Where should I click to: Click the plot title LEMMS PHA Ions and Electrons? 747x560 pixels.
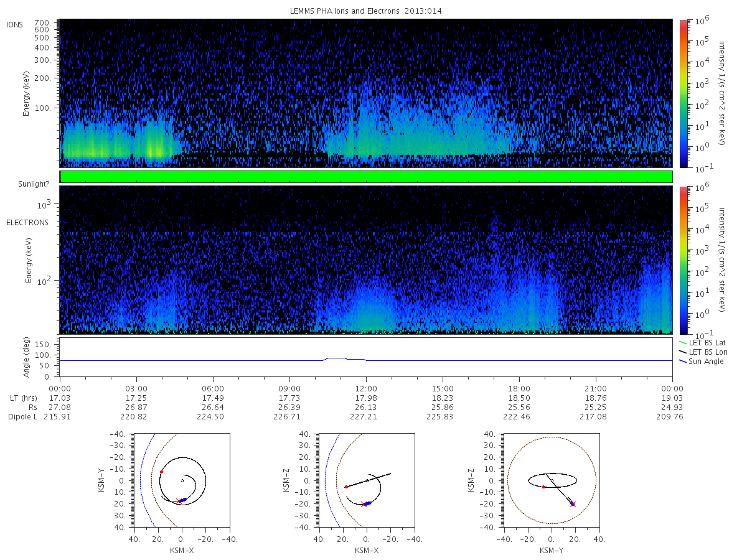point(366,11)
